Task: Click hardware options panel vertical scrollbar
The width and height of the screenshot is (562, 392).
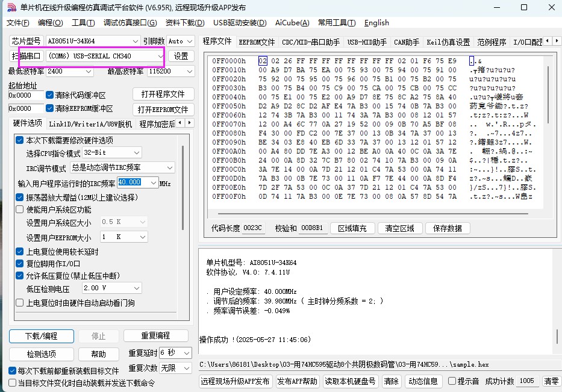Action: click(183, 188)
